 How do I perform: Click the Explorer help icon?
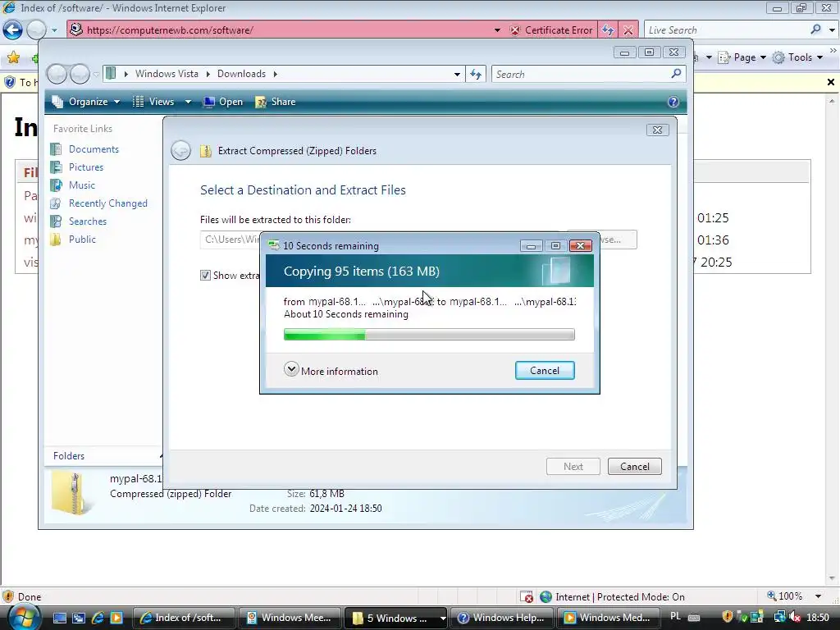click(x=673, y=102)
